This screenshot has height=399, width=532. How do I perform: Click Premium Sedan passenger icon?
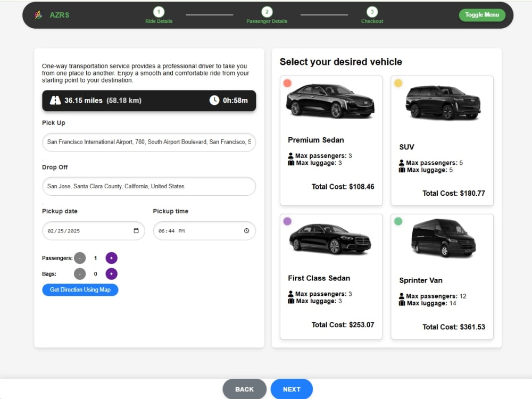pos(290,156)
